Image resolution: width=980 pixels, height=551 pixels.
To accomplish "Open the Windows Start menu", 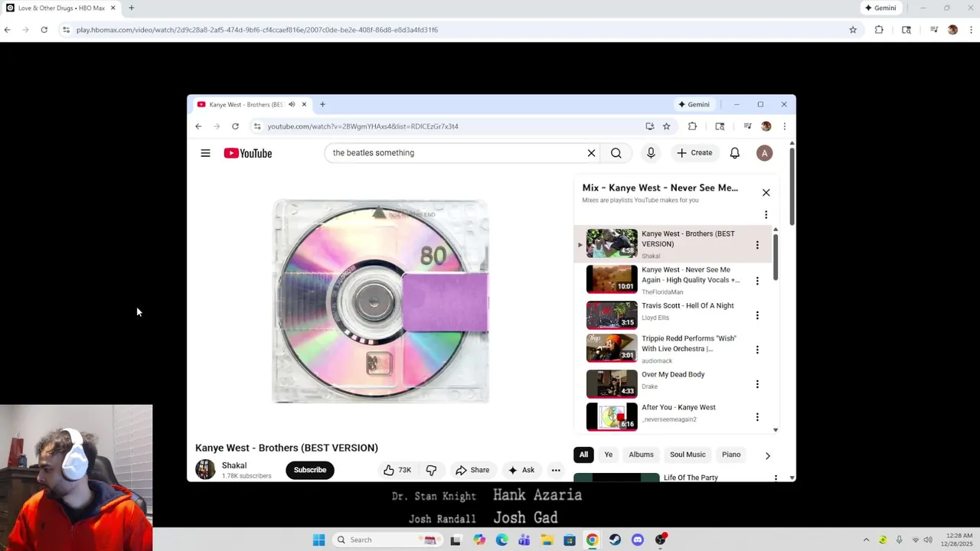I will (318, 540).
